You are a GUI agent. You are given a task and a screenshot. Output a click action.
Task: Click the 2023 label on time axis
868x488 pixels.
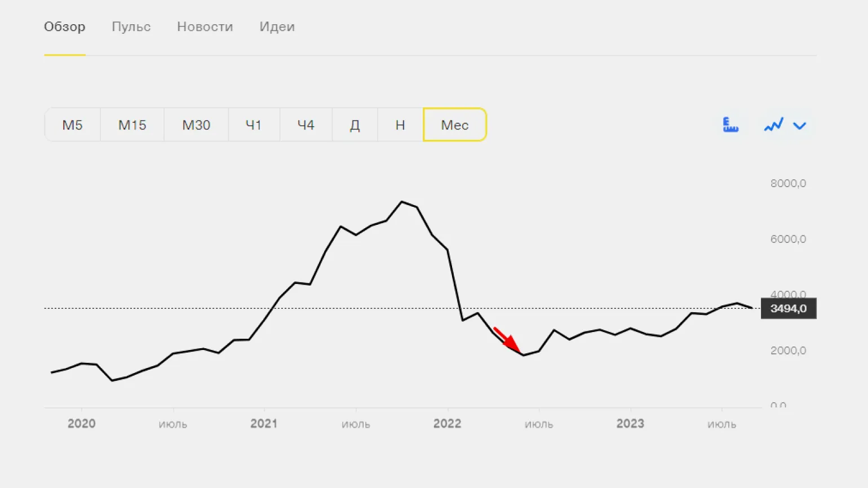[x=630, y=424]
